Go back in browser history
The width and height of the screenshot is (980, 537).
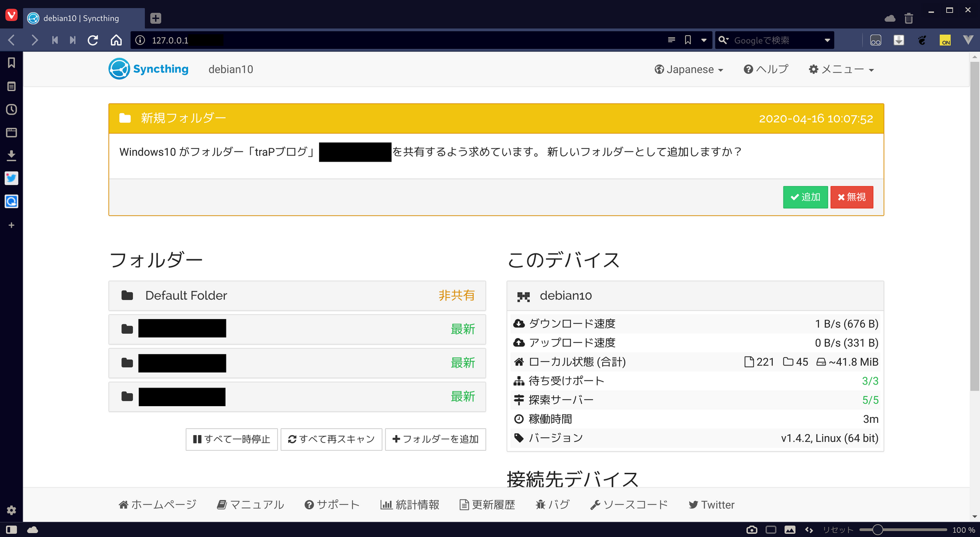click(12, 40)
